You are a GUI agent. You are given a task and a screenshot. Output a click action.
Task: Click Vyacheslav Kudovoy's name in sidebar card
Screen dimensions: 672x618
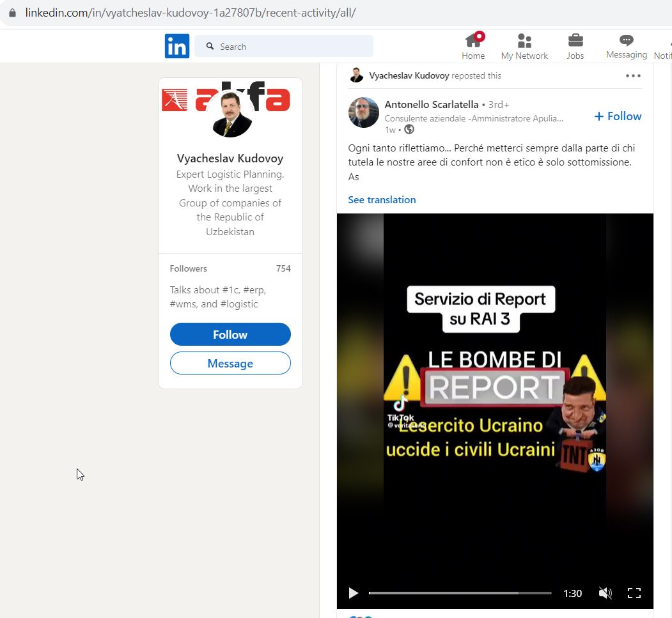(230, 158)
